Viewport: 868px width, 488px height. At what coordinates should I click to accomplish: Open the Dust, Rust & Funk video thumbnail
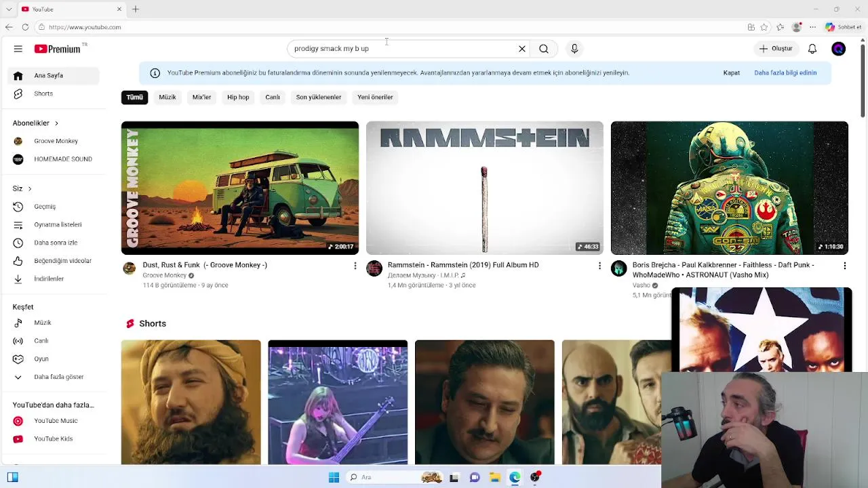[x=240, y=188]
